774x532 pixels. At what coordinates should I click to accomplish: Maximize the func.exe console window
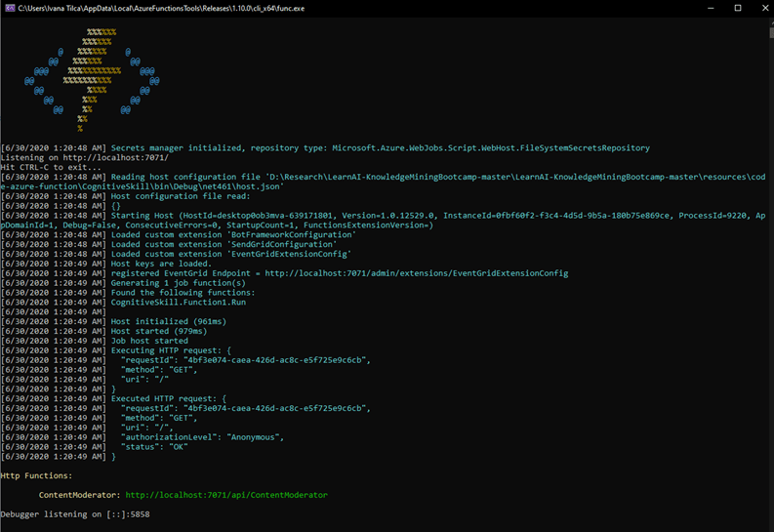(x=737, y=8)
